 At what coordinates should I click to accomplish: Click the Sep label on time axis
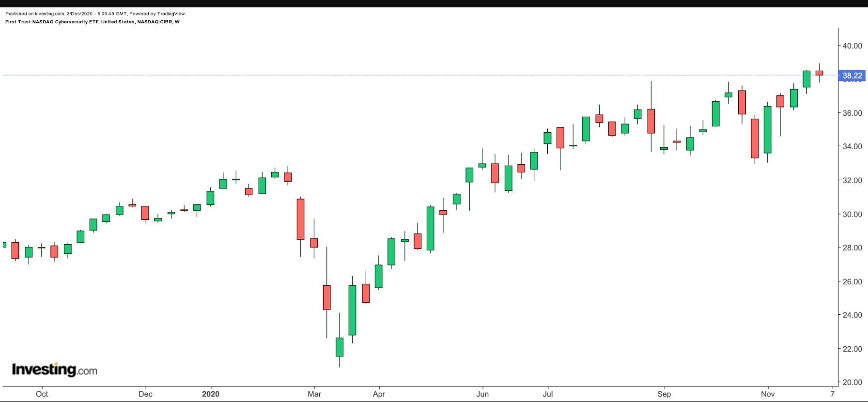(664, 394)
